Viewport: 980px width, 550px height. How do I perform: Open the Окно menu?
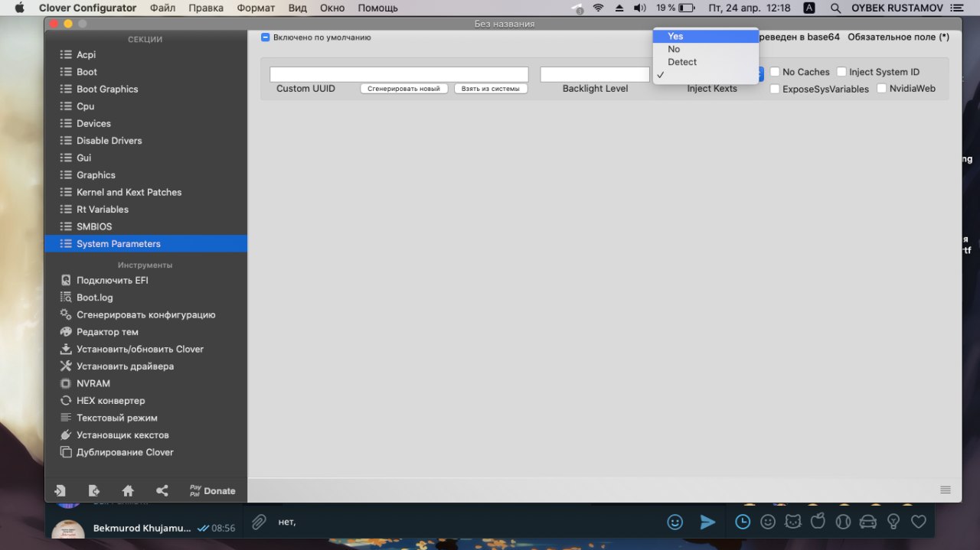[x=332, y=8]
